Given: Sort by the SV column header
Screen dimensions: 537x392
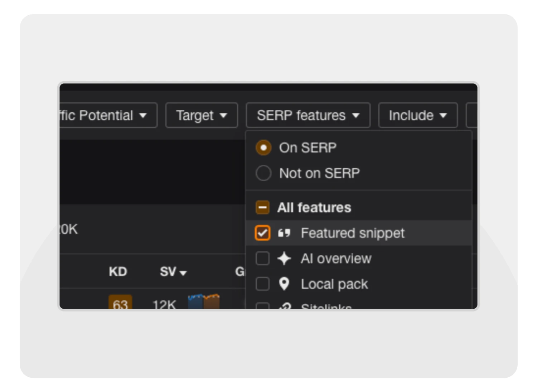Looking at the screenshot, I should point(168,272).
